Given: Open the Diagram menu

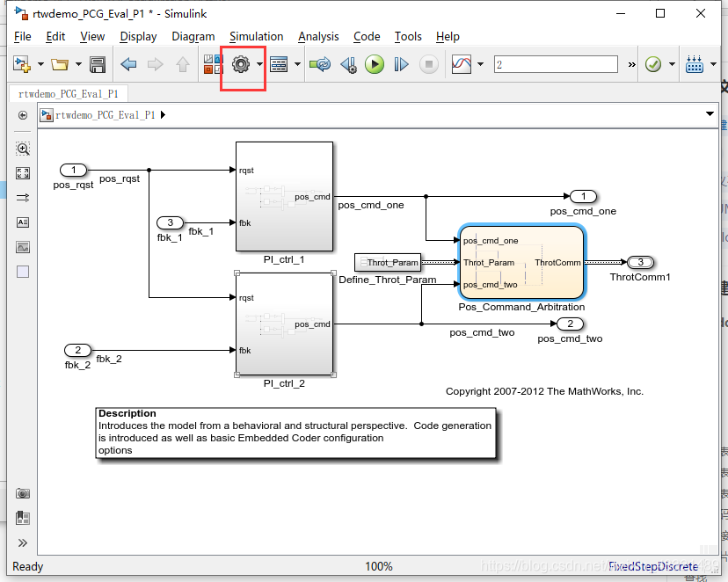Looking at the screenshot, I should tap(192, 37).
